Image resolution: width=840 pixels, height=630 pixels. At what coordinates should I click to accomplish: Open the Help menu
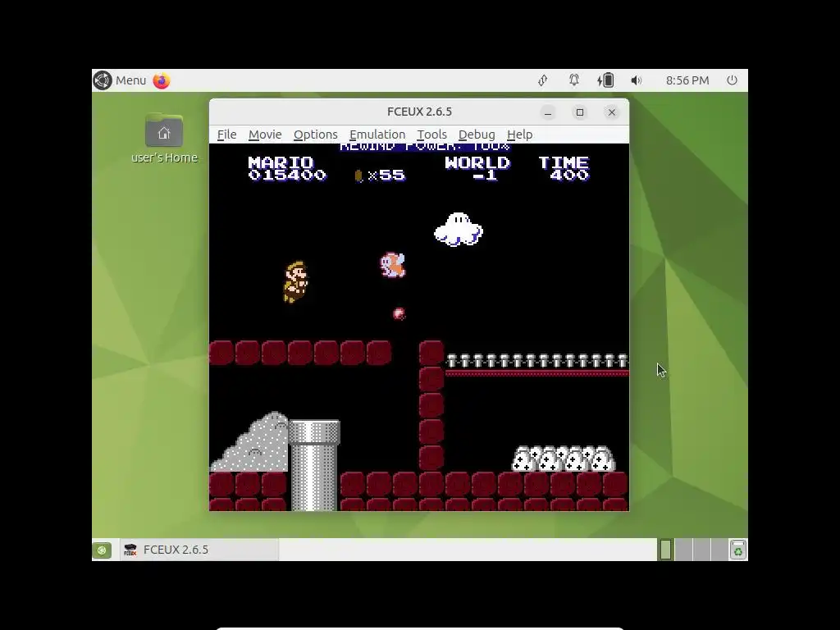519,135
